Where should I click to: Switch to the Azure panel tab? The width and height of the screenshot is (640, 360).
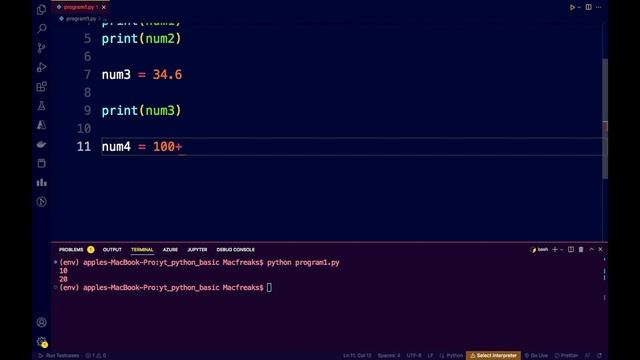(x=170, y=249)
